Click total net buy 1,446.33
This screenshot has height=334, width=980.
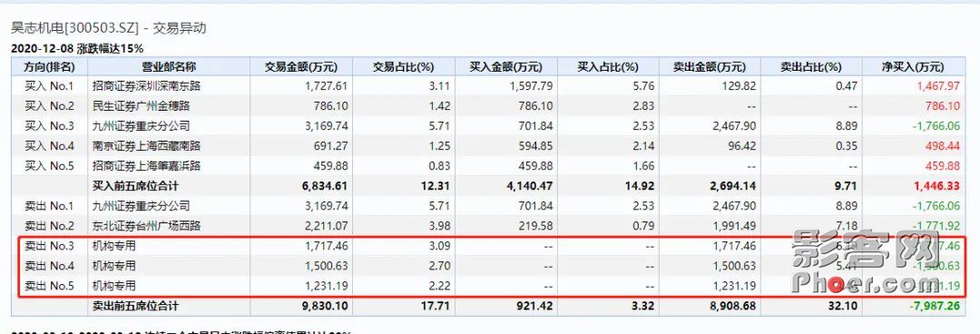pyautogui.click(x=936, y=186)
